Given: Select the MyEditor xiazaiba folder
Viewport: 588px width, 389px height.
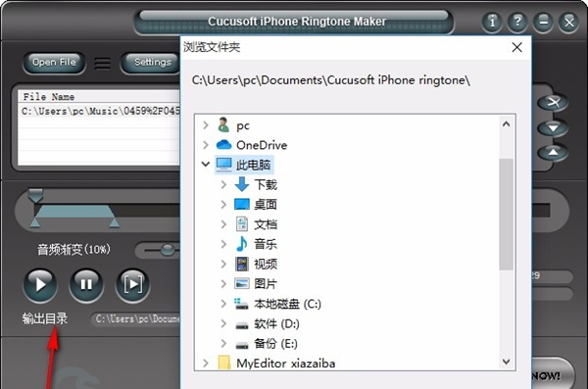Looking at the screenshot, I should 276,364.
